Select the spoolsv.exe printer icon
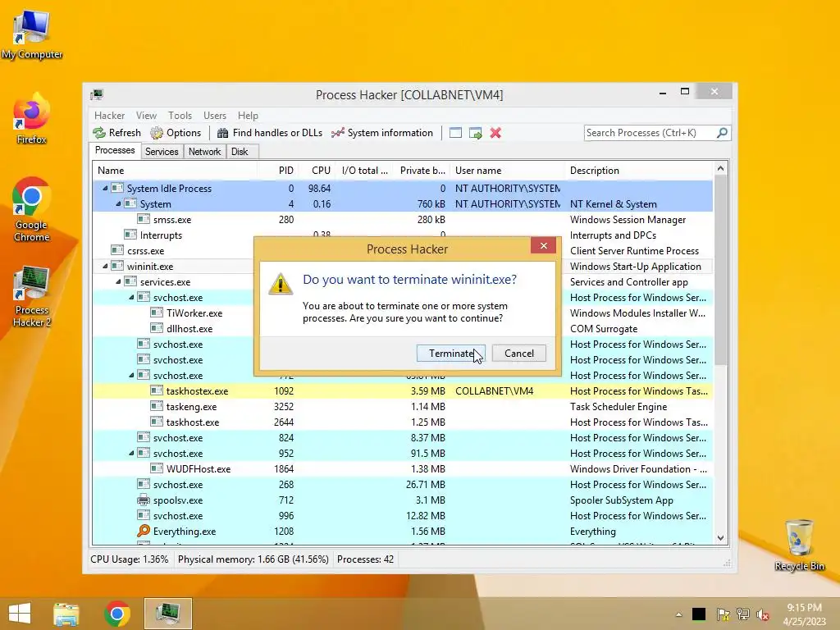The width and height of the screenshot is (840, 630). click(x=144, y=500)
